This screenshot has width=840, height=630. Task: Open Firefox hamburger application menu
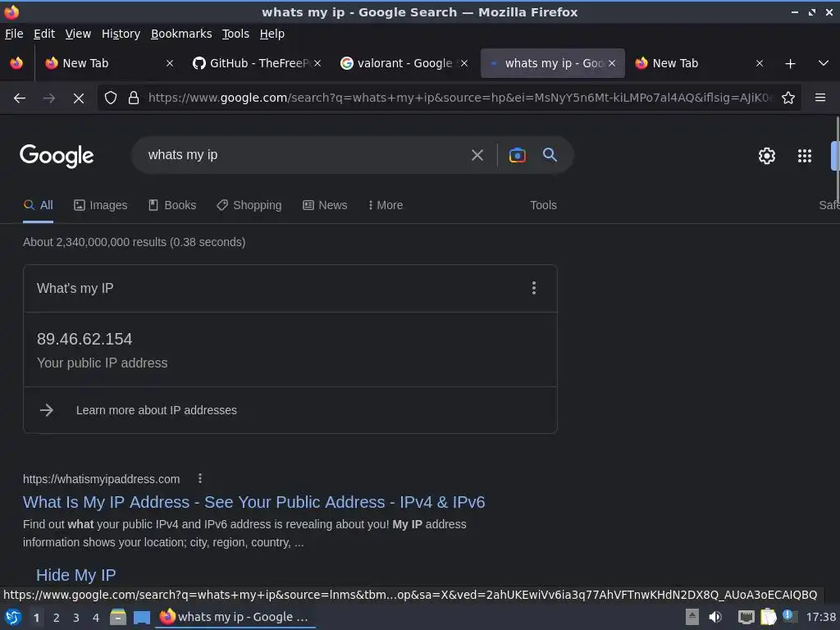(819, 98)
